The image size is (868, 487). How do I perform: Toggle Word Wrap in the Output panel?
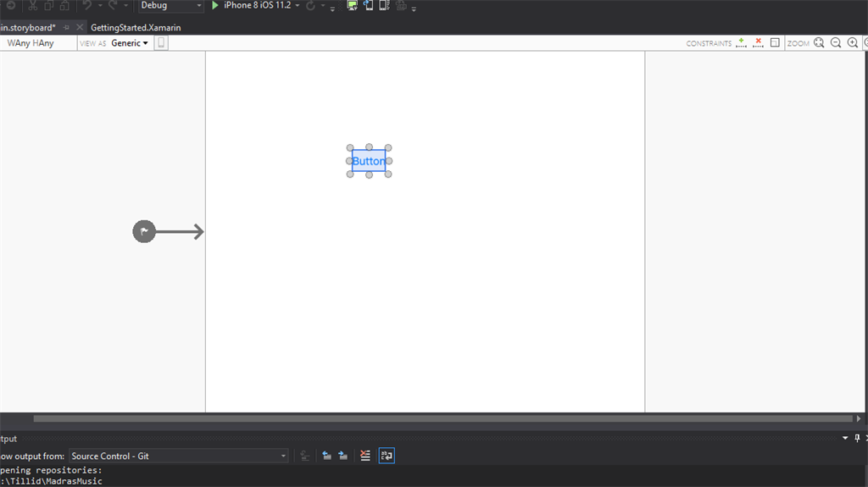387,456
